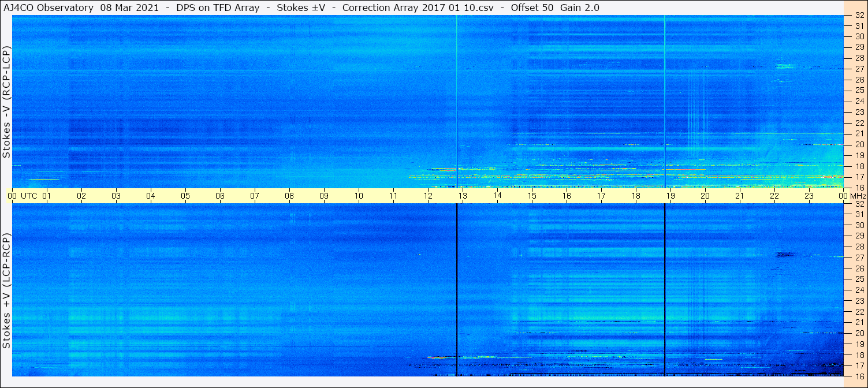Click black data-gap line near 13 UTC, +V panel

tap(457, 290)
